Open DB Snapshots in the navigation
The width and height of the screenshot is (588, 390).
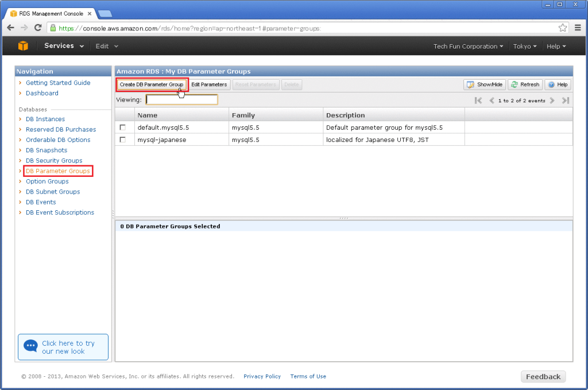pyautogui.click(x=47, y=150)
